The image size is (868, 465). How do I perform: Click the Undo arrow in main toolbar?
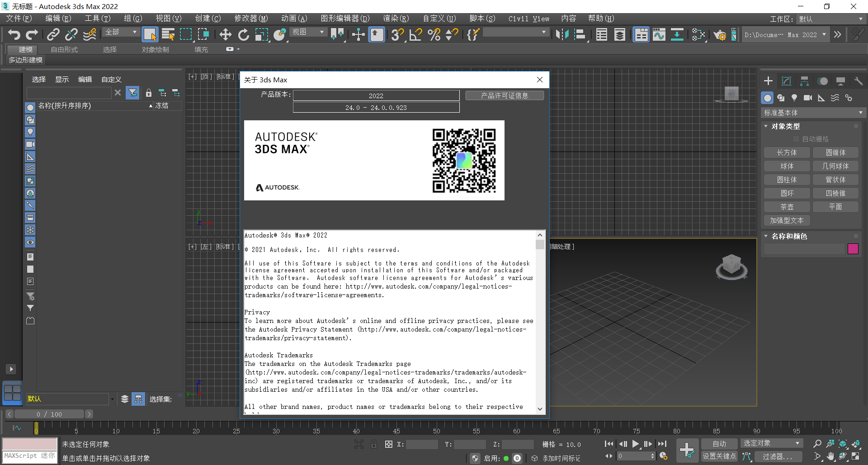click(14, 35)
